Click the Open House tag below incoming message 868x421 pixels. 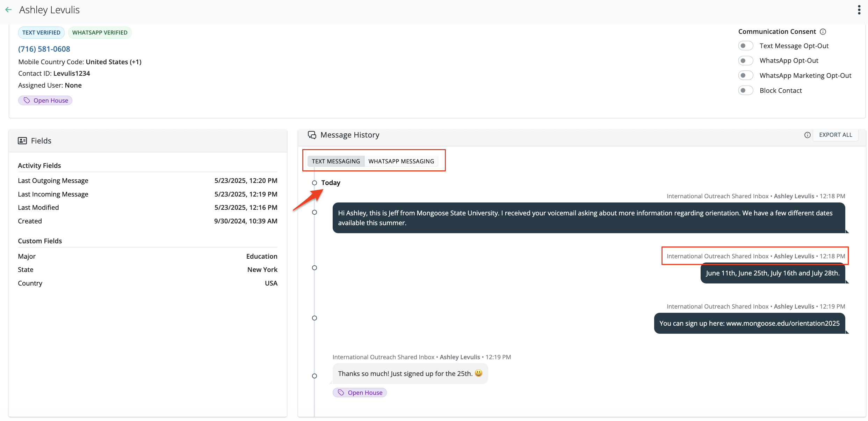click(x=360, y=393)
